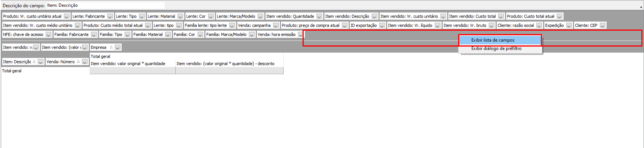This screenshot has height=148, width=644.
Task: Click the 'Descrição do campo' text field
Action: (x=105, y=5)
